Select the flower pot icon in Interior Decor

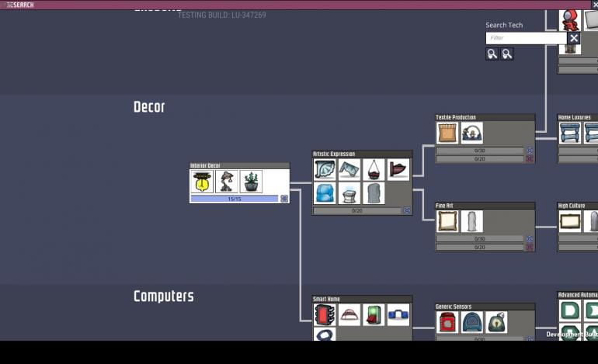pos(251,182)
